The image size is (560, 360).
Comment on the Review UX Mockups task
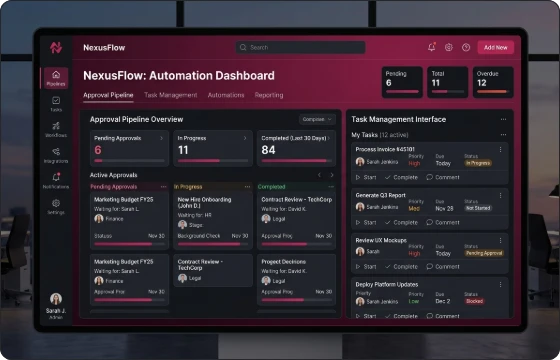[x=443, y=267]
